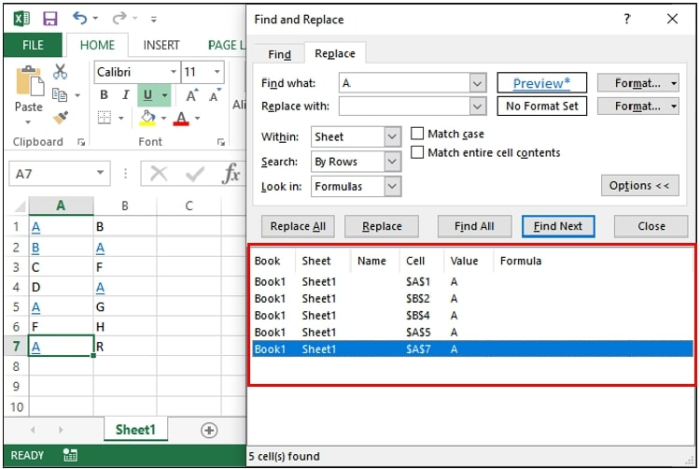The height and width of the screenshot is (469, 700).
Task: Switch to the HOME ribbon tab
Action: (x=97, y=45)
